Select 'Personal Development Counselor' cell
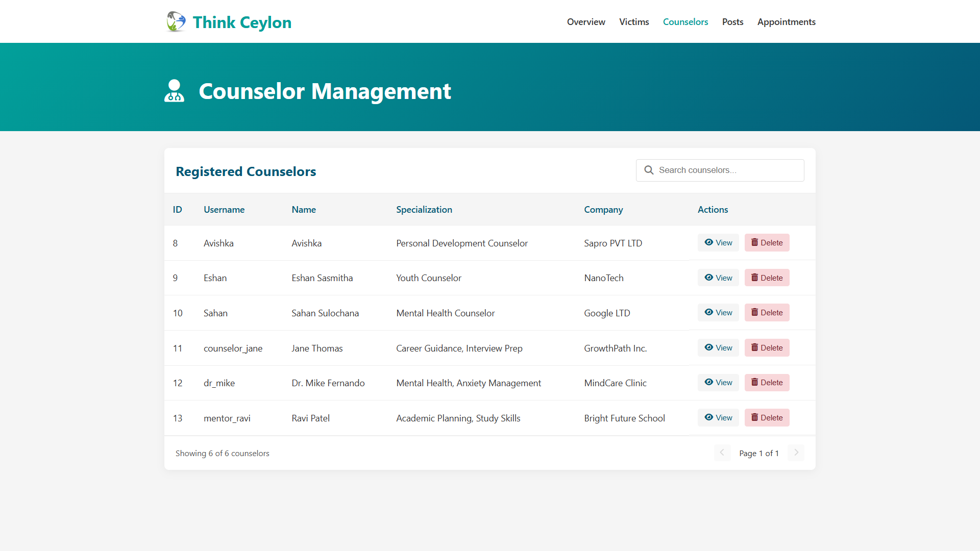 [462, 243]
